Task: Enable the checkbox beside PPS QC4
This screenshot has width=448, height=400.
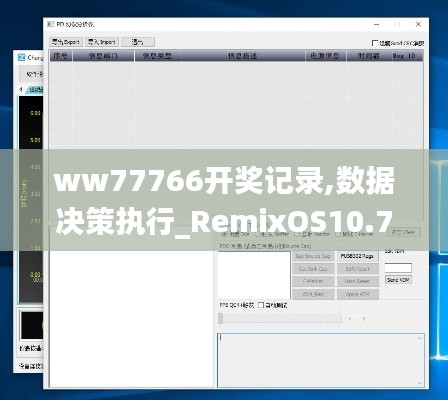Action: click(x=261, y=305)
